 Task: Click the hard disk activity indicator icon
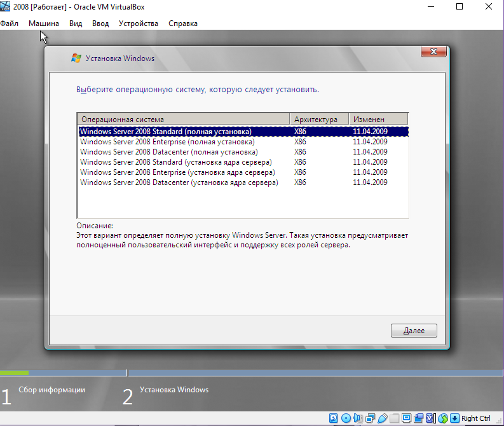[x=333, y=418]
